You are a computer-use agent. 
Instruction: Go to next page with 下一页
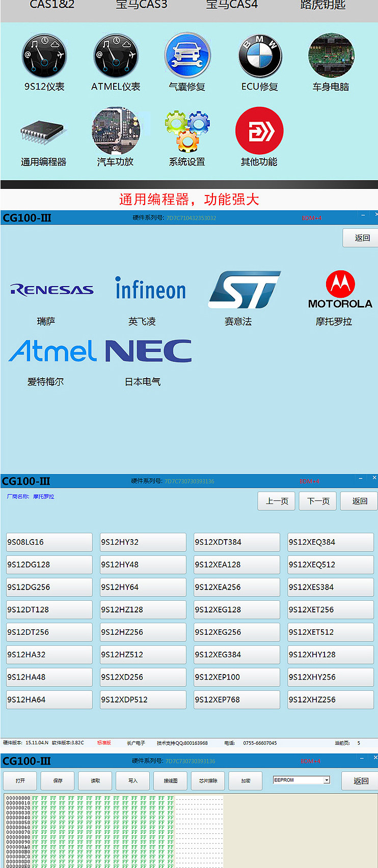point(318,501)
